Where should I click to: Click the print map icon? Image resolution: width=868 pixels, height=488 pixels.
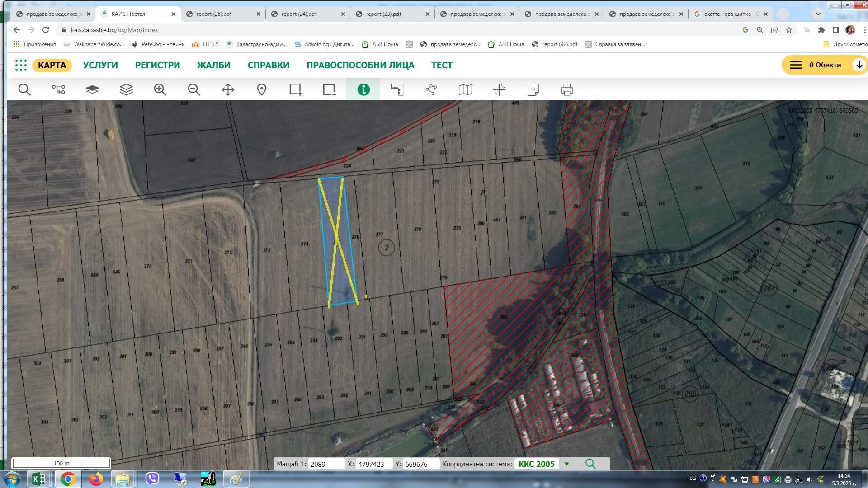[567, 89]
